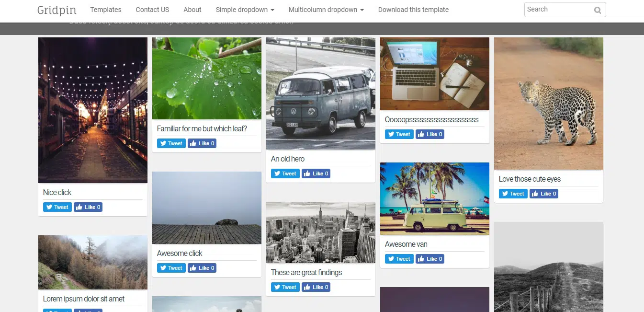Tweet the 'Nice click' photo
644x312 pixels.
coord(57,207)
